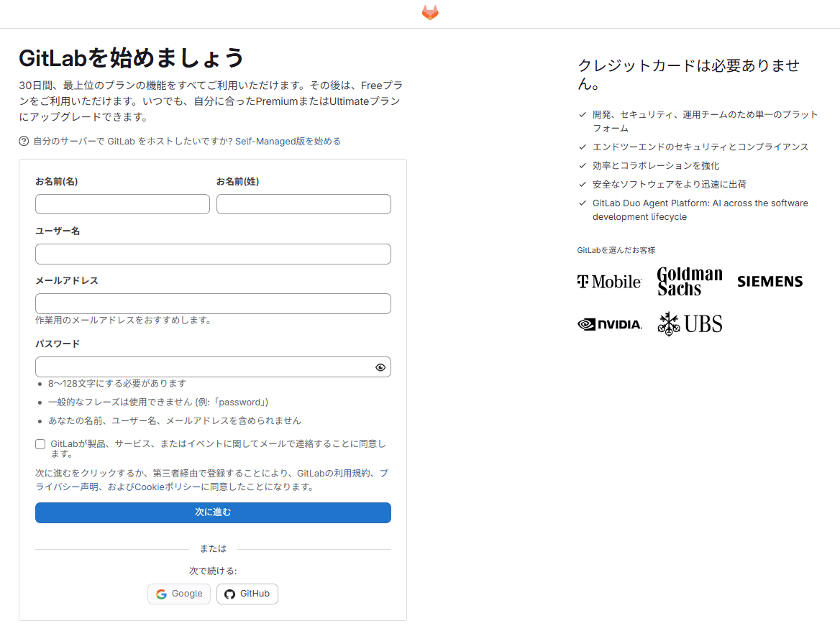Click the Goldman Sachs customer logo

[x=688, y=281]
